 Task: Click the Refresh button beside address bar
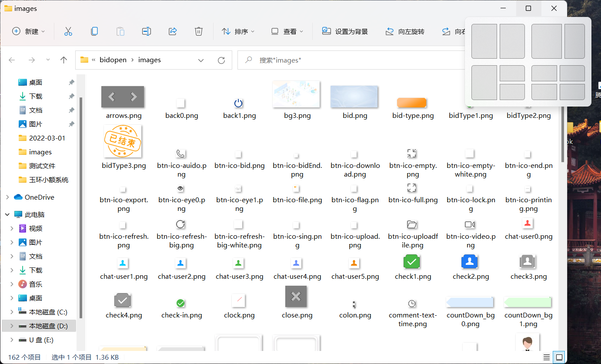point(221,60)
